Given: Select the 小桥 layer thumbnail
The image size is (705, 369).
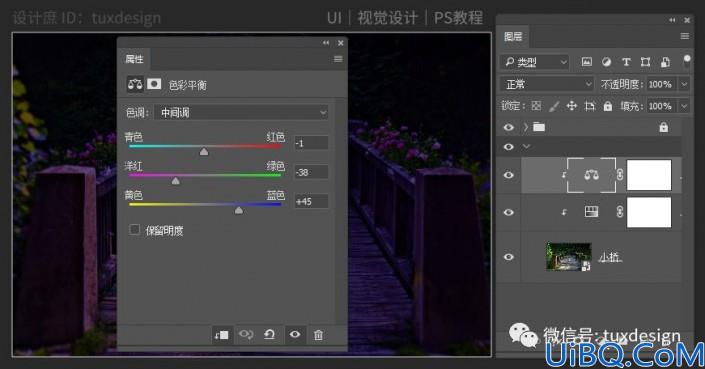Looking at the screenshot, I should pos(569,257).
